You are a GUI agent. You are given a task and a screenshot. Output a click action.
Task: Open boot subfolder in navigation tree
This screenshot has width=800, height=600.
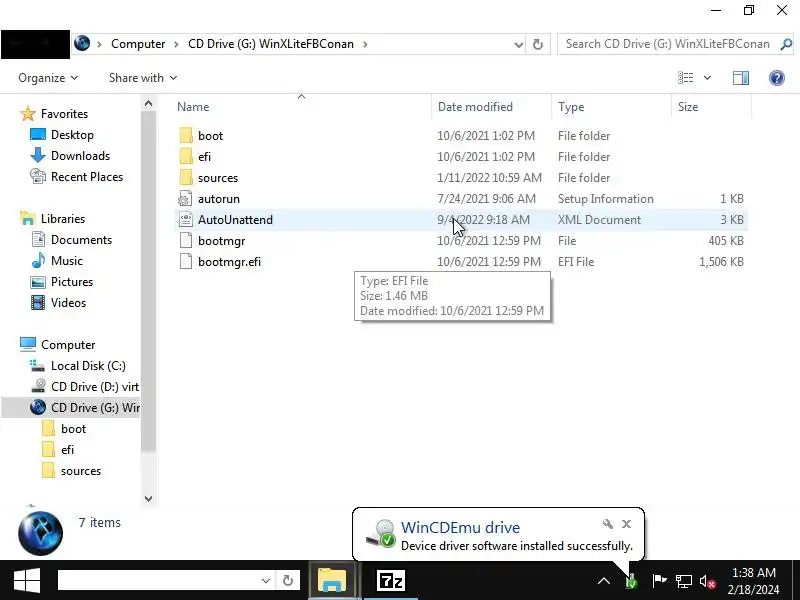73,429
